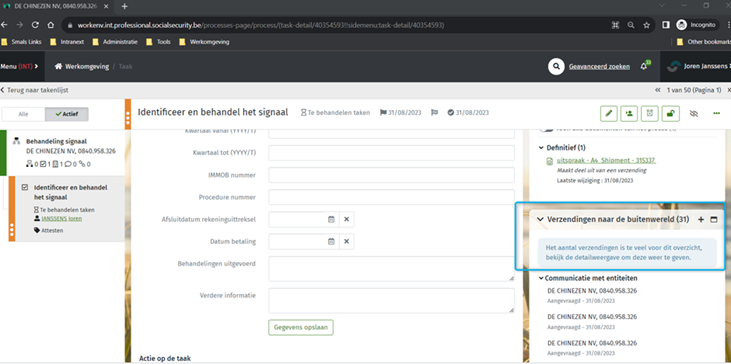Reload the page in browser
731x364 pixels.
tap(35, 25)
